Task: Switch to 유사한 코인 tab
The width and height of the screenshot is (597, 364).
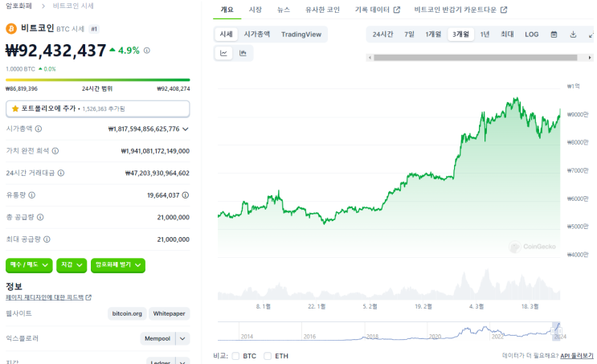Action: (322, 10)
